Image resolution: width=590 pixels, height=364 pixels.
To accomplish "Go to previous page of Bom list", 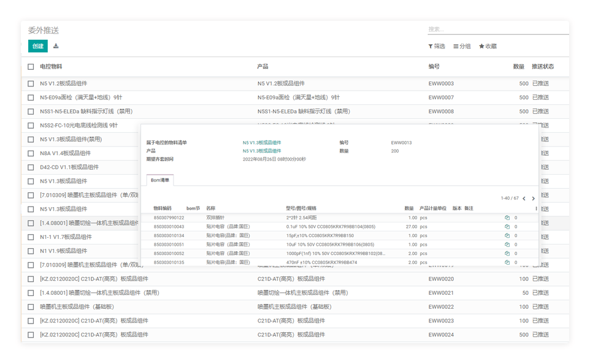I will pos(524,199).
